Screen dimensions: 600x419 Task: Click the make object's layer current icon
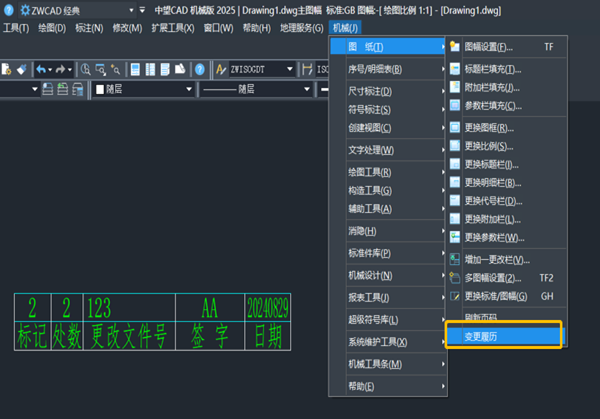(48, 89)
